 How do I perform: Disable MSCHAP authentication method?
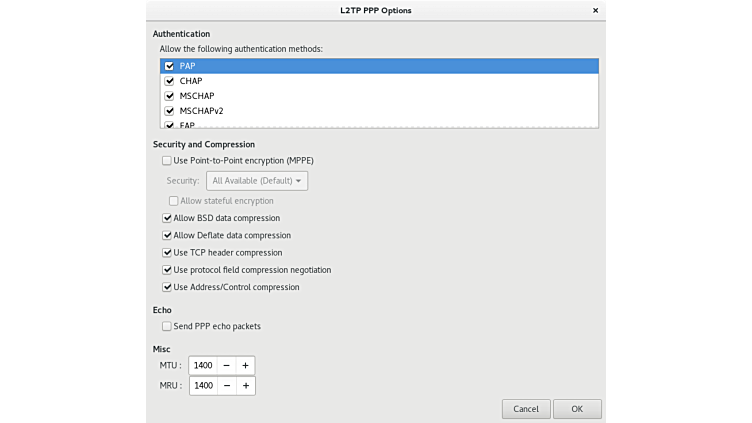click(x=170, y=96)
